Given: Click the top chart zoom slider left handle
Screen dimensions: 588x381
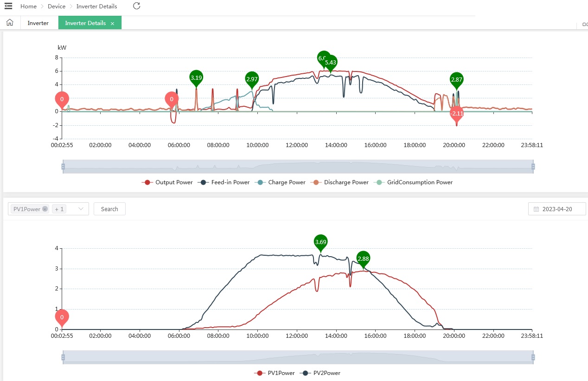Looking at the screenshot, I should click(x=63, y=166).
